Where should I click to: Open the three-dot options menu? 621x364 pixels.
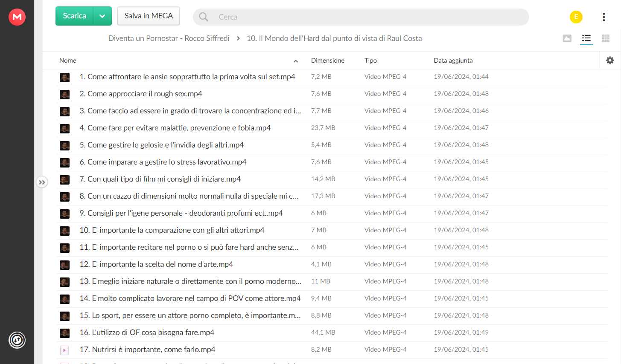(x=604, y=17)
